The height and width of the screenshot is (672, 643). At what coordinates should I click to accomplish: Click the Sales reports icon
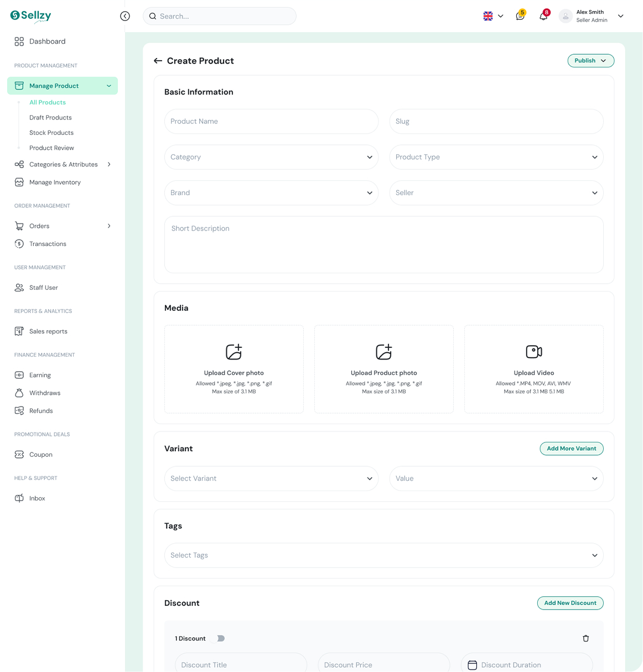coord(19,331)
